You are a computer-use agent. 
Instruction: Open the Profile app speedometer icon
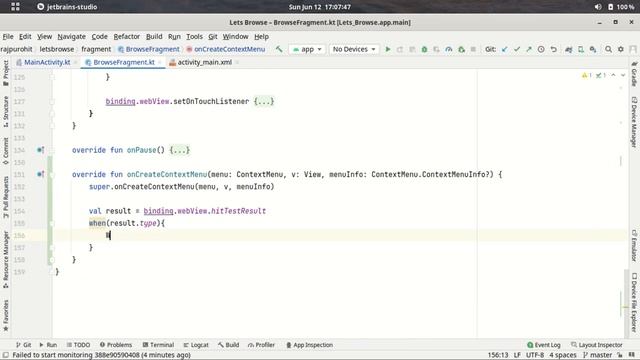click(x=449, y=49)
